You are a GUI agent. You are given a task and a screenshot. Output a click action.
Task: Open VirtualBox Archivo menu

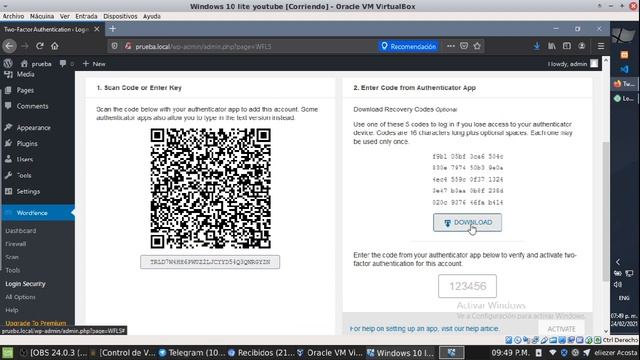[13, 16]
